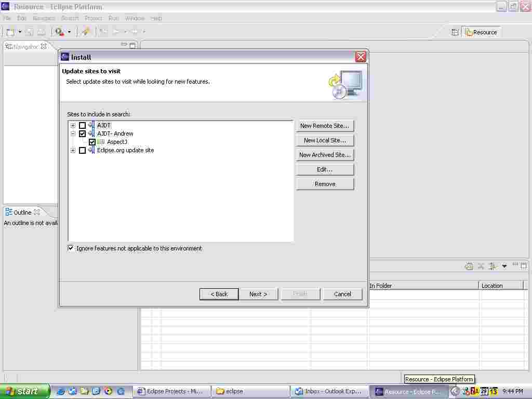This screenshot has height=399, width=532.
Task: Click the Remove site button
Action: pos(325,184)
